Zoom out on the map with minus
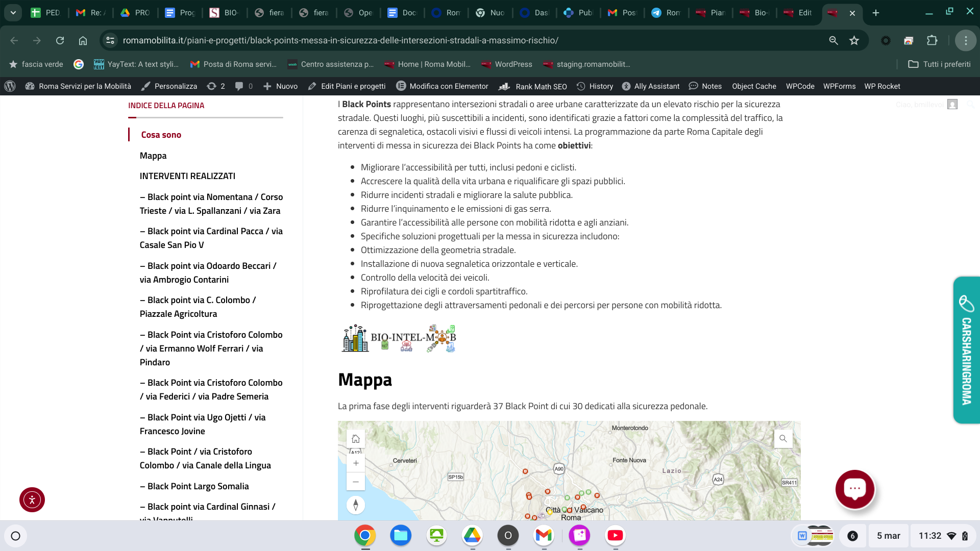The height and width of the screenshot is (551, 980). coord(356,482)
